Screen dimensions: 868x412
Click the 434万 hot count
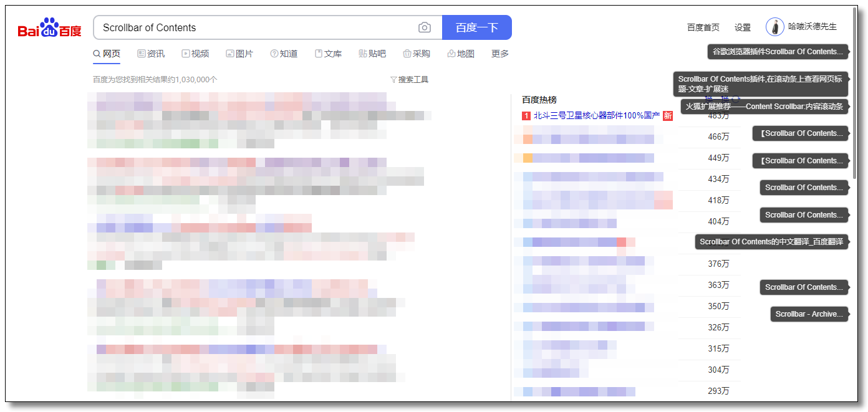pyautogui.click(x=718, y=180)
